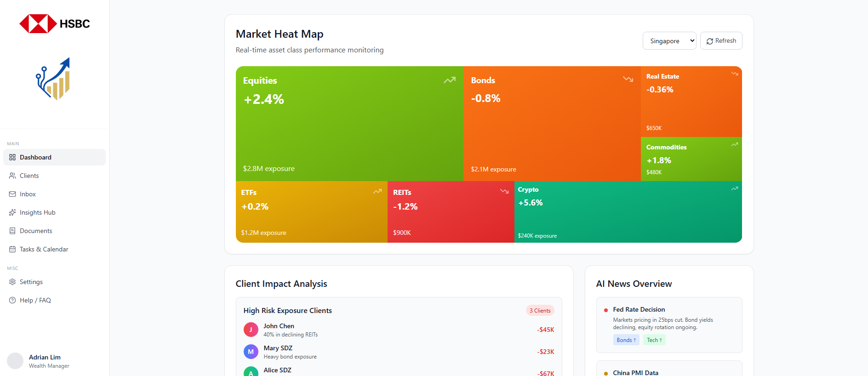The height and width of the screenshot is (376, 868).
Task: Open the Singapore region dropdown
Action: 669,41
